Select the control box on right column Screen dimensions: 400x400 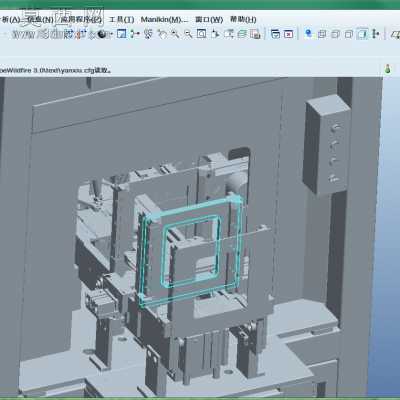[327, 145]
